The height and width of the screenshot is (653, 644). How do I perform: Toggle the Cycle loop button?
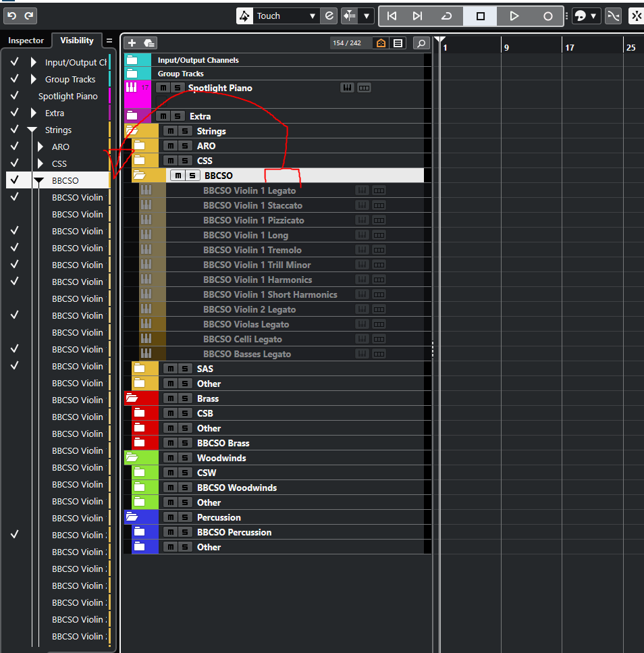pyautogui.click(x=446, y=16)
